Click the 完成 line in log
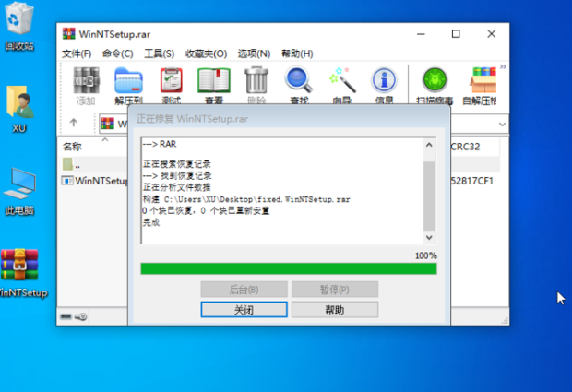Screen dimensions: 572x392 [x=151, y=222]
